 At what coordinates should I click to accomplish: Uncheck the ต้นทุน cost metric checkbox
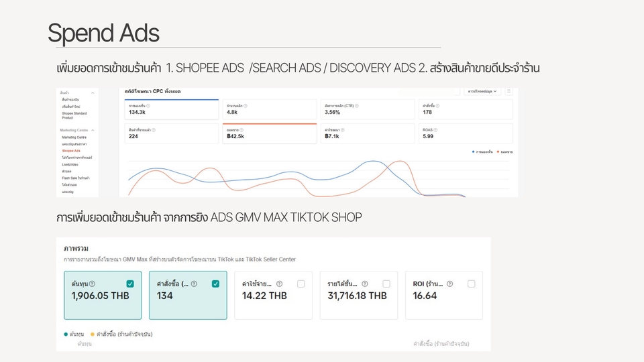point(130,284)
